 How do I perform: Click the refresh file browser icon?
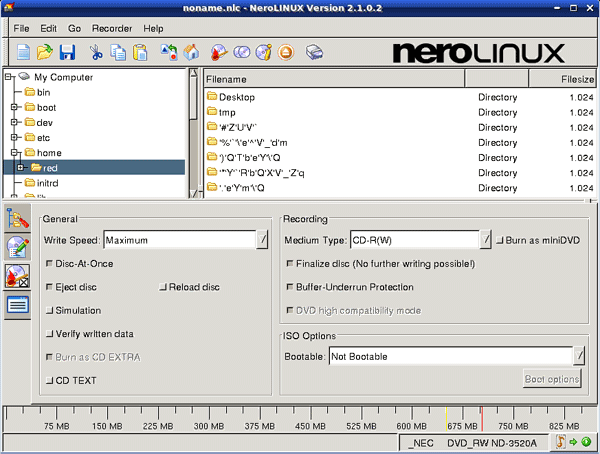tap(169, 52)
